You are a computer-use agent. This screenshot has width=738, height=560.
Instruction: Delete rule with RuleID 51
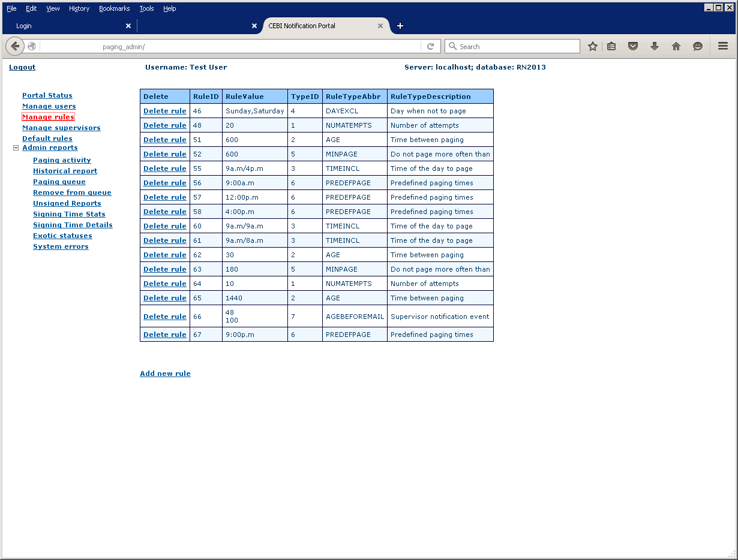165,140
